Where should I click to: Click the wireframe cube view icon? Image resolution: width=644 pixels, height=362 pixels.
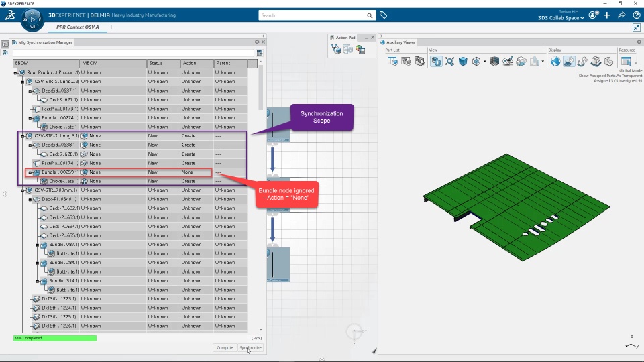tap(476, 62)
